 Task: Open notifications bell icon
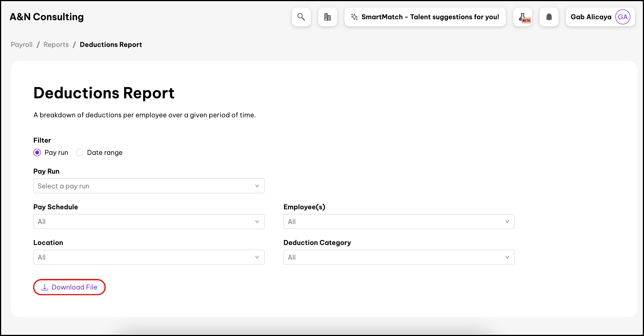tap(549, 17)
